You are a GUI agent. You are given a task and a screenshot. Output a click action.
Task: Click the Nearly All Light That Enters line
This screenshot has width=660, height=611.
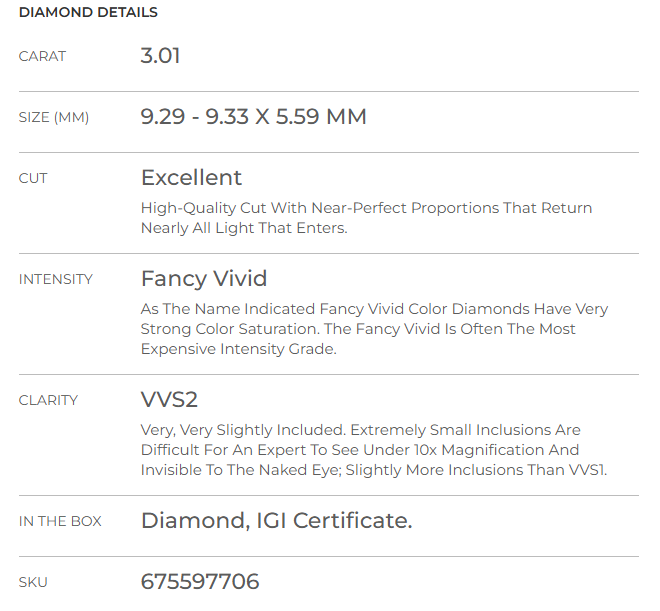244,228
